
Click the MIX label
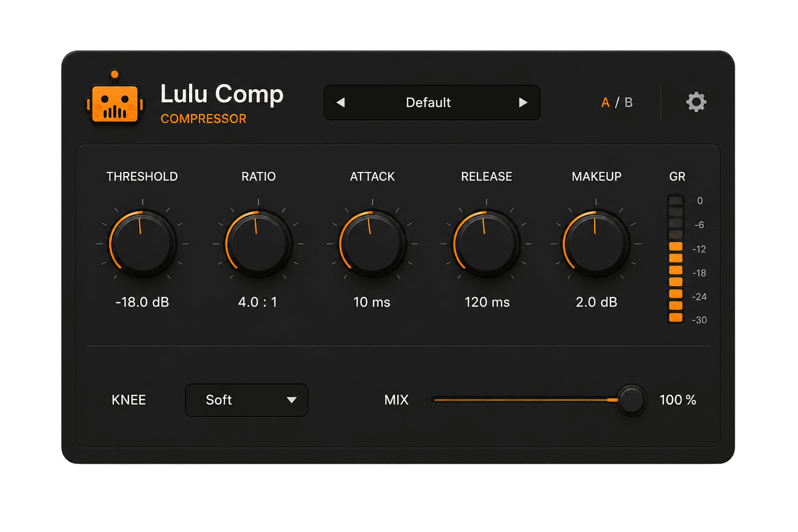396,400
